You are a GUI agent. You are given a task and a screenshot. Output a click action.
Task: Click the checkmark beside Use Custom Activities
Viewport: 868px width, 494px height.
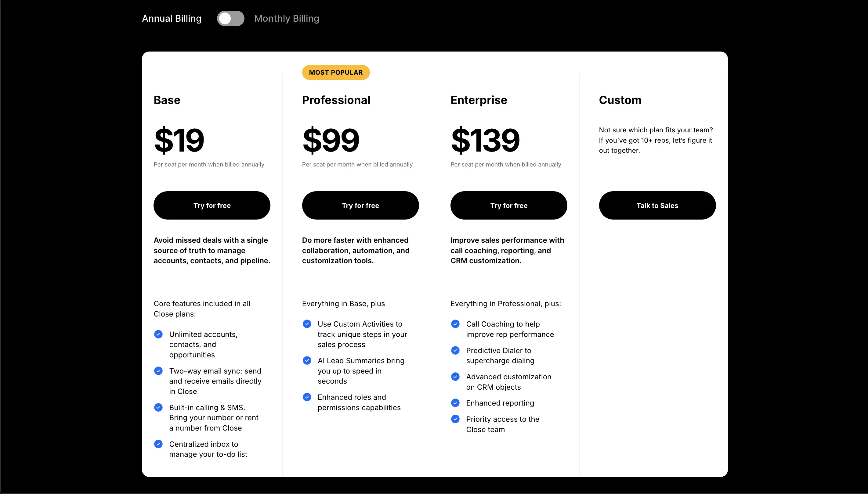[307, 324]
